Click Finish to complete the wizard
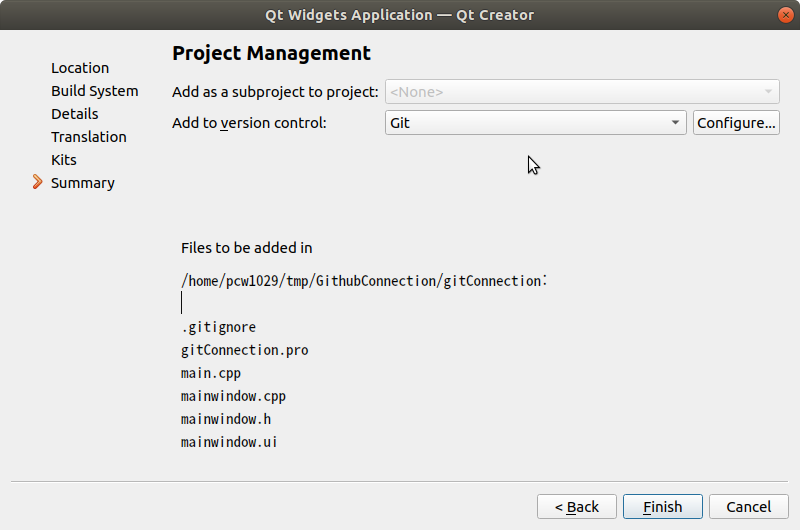The height and width of the screenshot is (530, 800). [662, 507]
